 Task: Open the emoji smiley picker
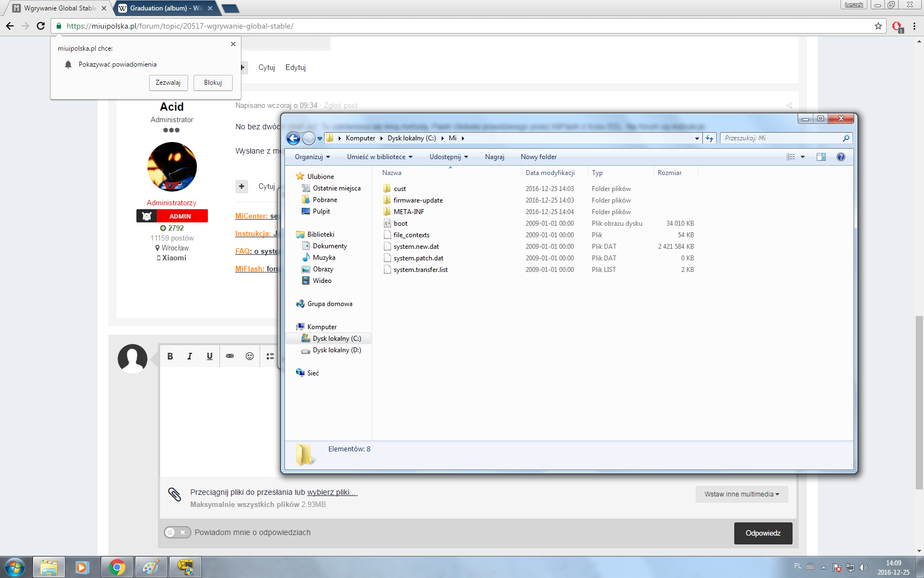[250, 356]
